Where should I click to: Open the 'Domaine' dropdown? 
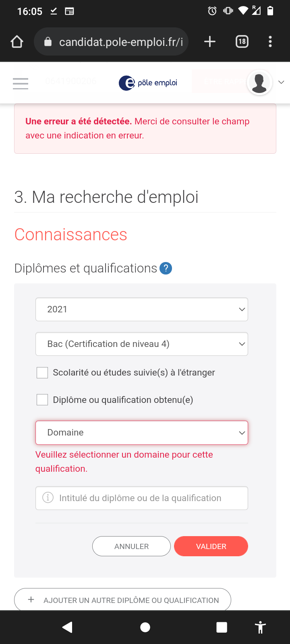[142, 433]
